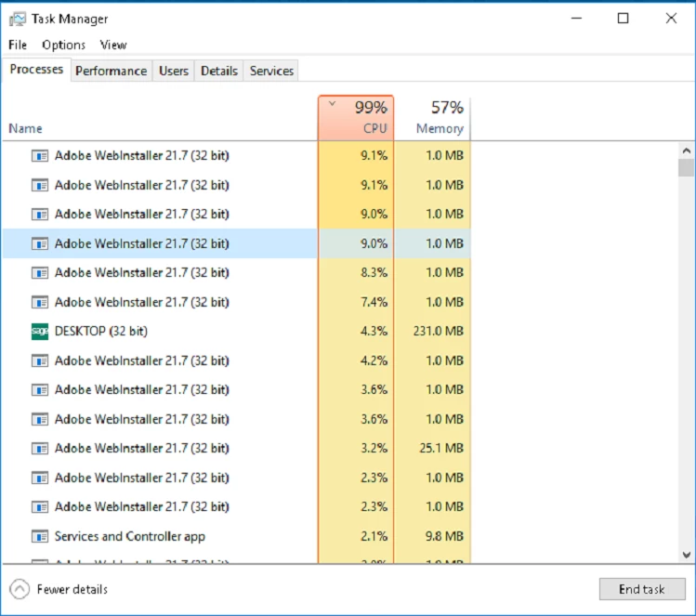
Task: Click icon of Adobe WebInstaller using 4.2% CPU
Action: pyautogui.click(x=40, y=360)
